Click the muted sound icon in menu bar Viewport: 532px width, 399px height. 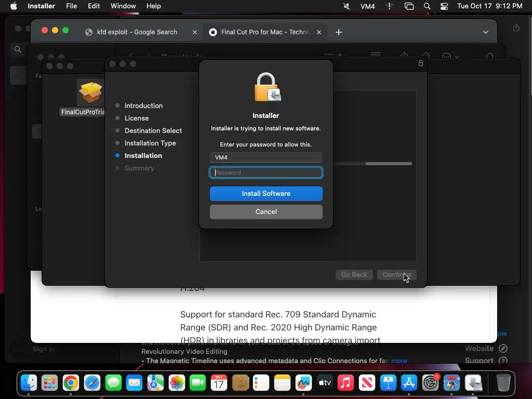coord(347,6)
